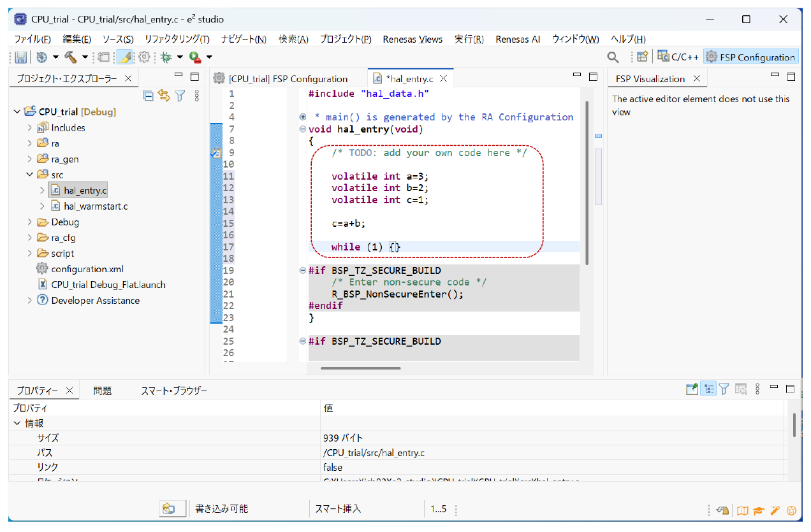Open the Renesas Views menu
Viewport: 811px width, 532px height.
[413, 40]
